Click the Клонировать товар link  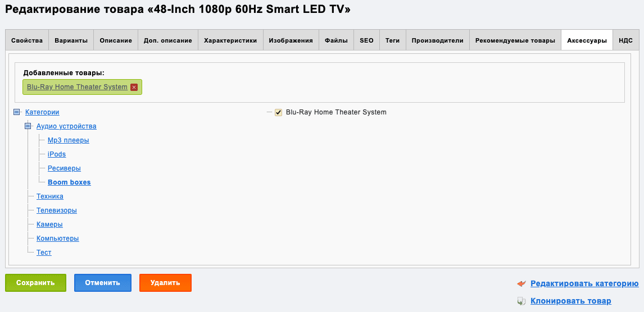571,301
